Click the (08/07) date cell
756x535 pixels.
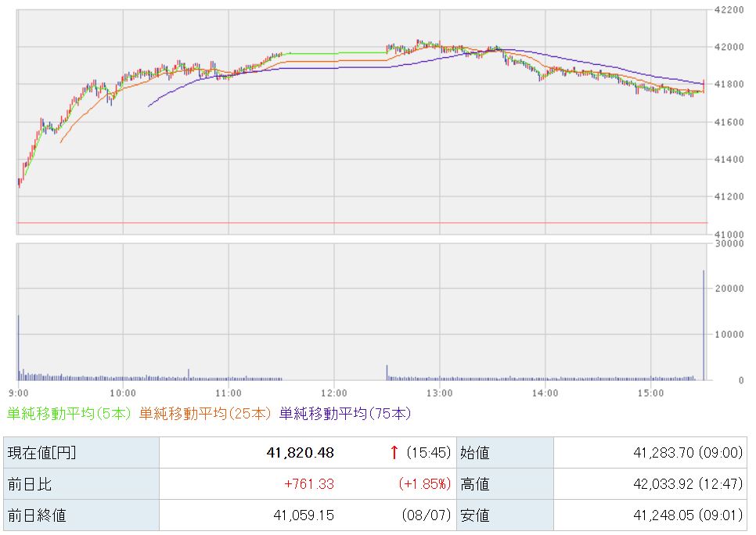click(427, 515)
